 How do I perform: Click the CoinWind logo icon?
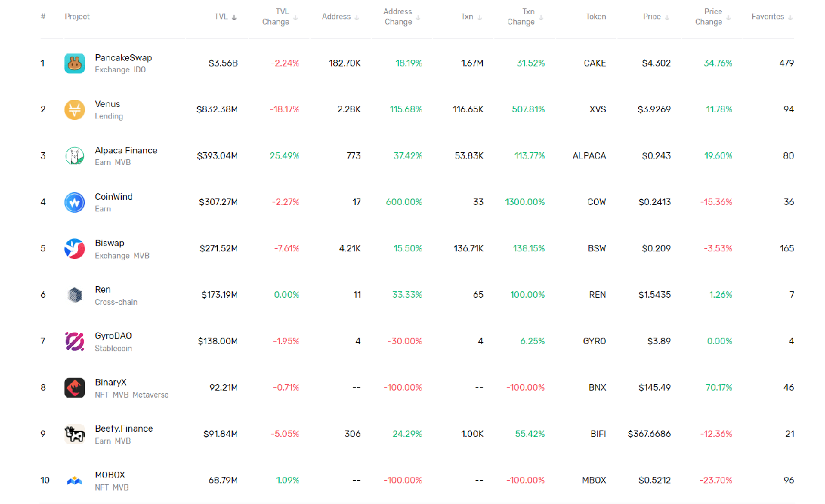pos(75,202)
